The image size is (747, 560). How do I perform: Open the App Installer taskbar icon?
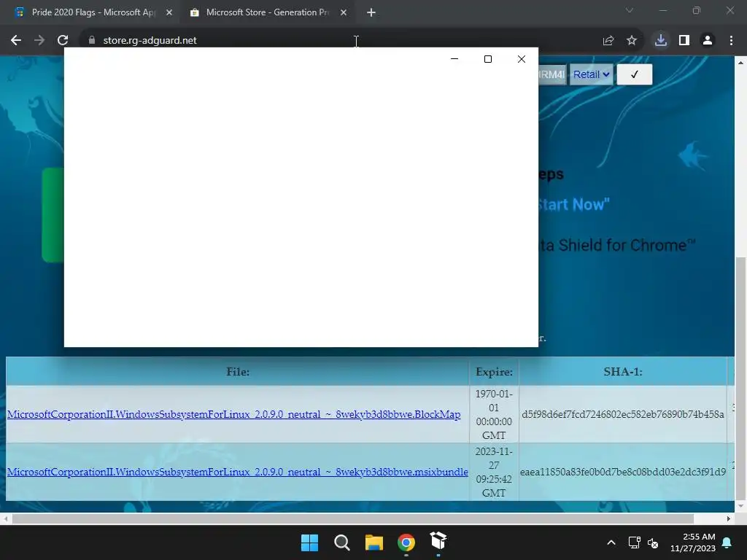(438, 542)
